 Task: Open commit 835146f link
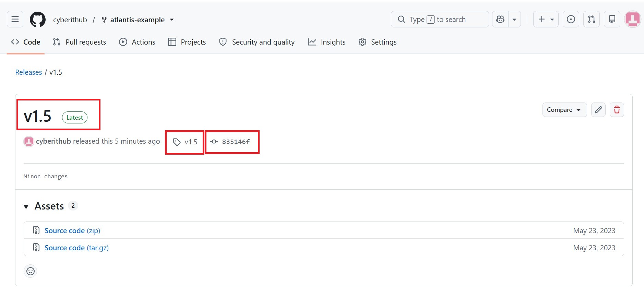click(230, 142)
